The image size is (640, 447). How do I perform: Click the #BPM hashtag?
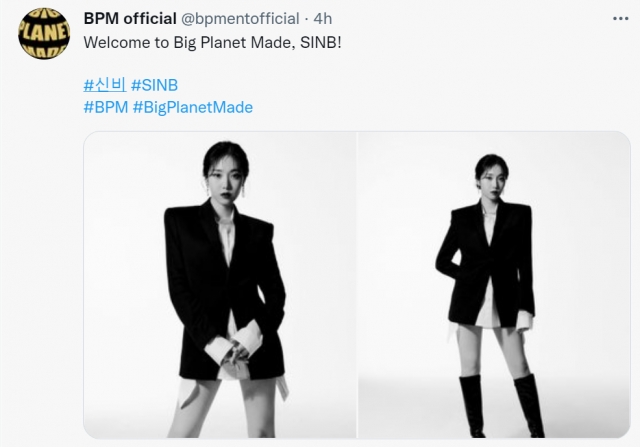pyautogui.click(x=106, y=107)
